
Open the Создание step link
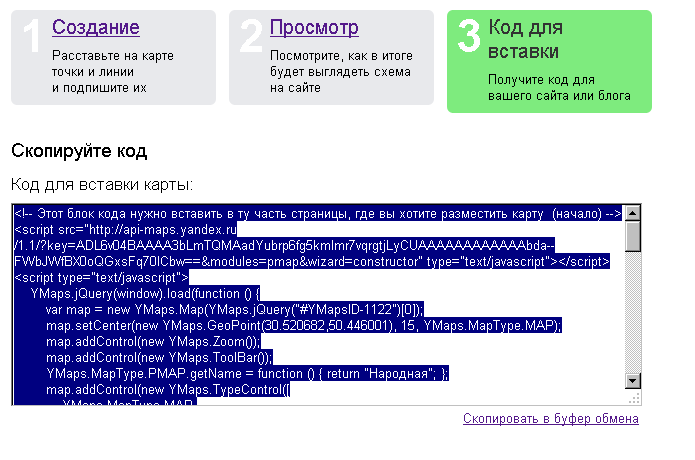pyautogui.click(x=96, y=27)
